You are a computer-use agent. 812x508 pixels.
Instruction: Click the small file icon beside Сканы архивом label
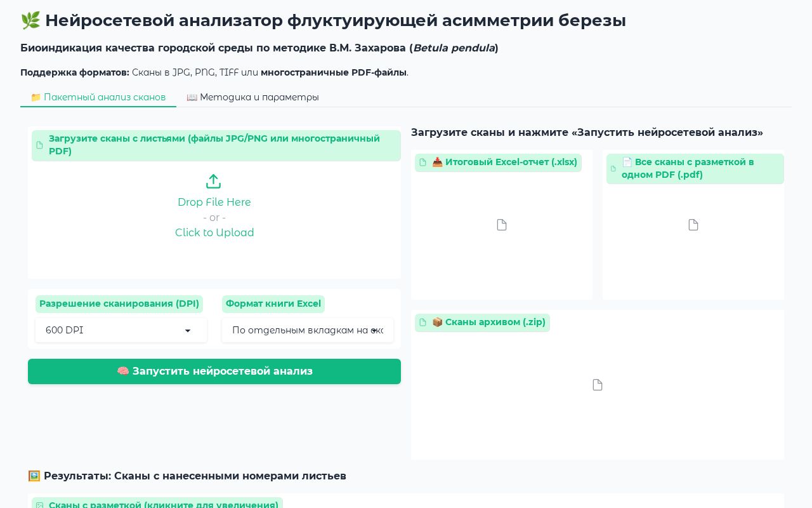[x=423, y=323]
